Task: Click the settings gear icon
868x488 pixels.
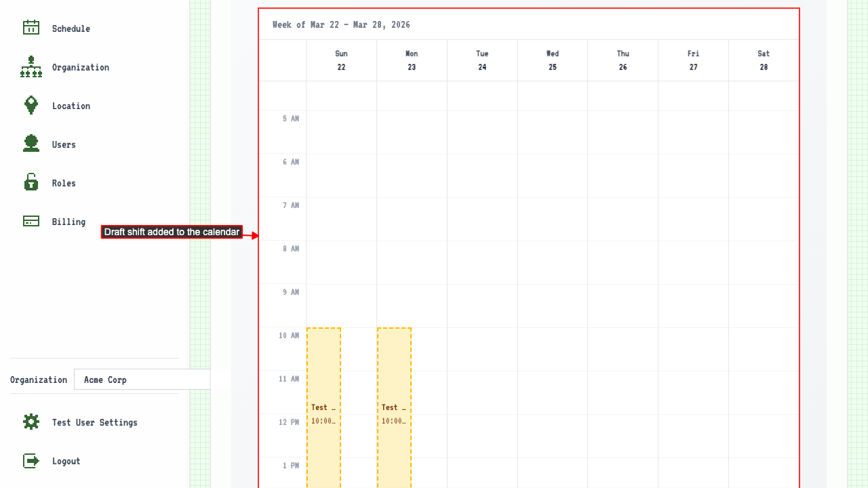Action: (31, 422)
